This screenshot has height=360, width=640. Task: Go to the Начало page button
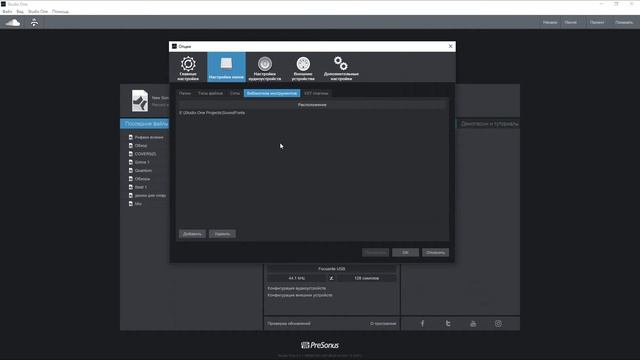[550, 22]
